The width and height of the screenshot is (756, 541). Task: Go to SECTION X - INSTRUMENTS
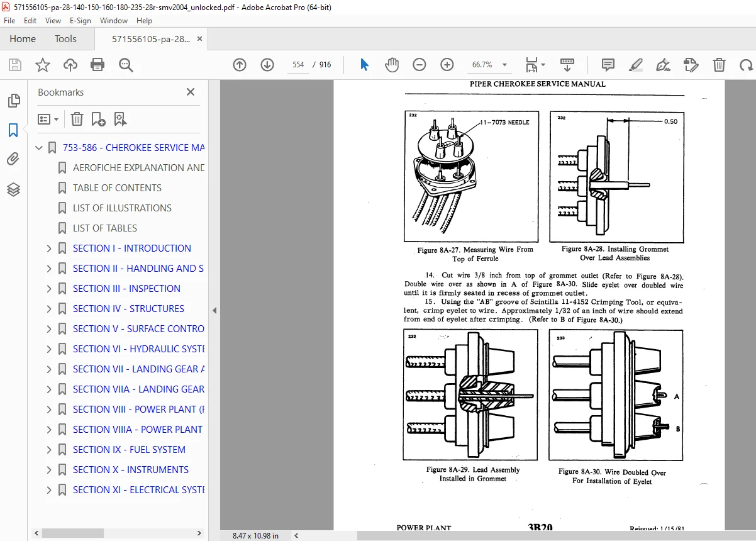[x=130, y=470]
